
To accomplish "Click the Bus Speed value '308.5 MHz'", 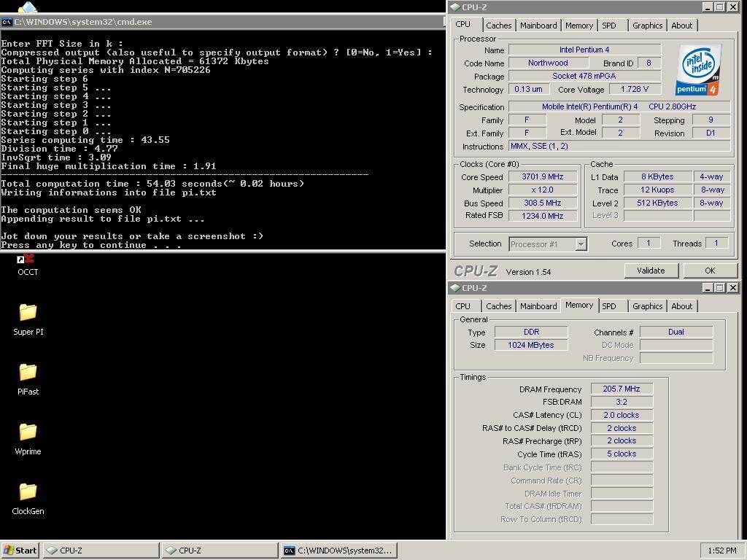I will [x=543, y=203].
